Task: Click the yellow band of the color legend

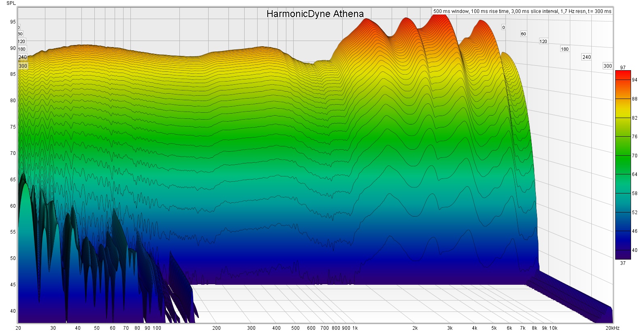Action: coord(623,107)
